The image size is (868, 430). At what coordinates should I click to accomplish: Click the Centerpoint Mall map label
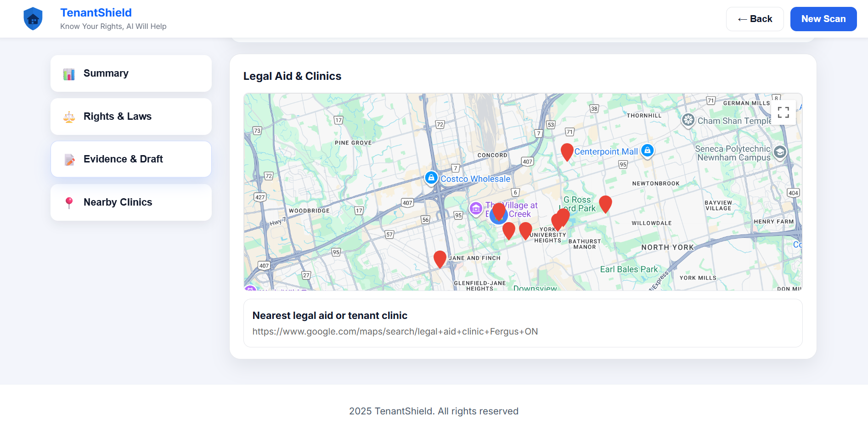pyautogui.click(x=606, y=151)
